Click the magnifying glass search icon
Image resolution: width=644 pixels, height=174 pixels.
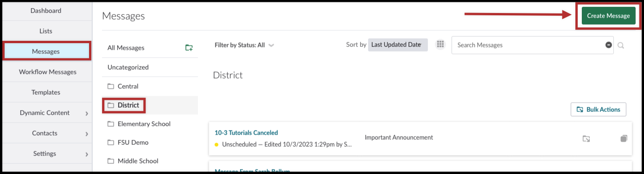621,45
